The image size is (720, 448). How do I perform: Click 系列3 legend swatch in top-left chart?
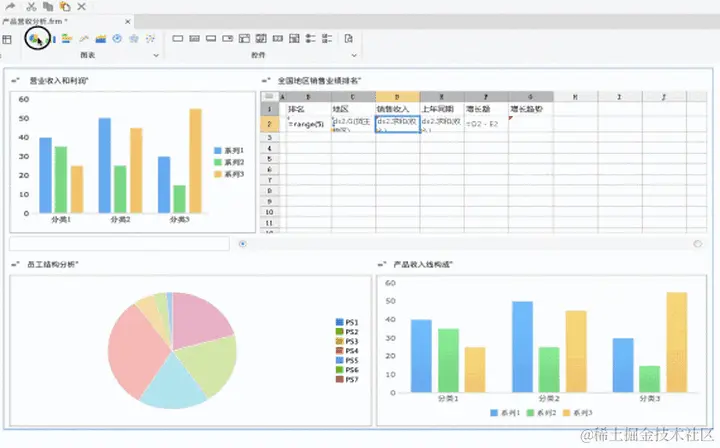point(218,174)
